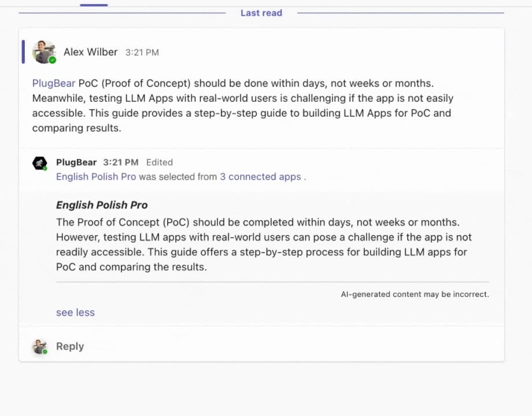The width and height of the screenshot is (532, 416).
Task: Click purple unread marker bar beside Alex's avatar
Action: click(23, 51)
